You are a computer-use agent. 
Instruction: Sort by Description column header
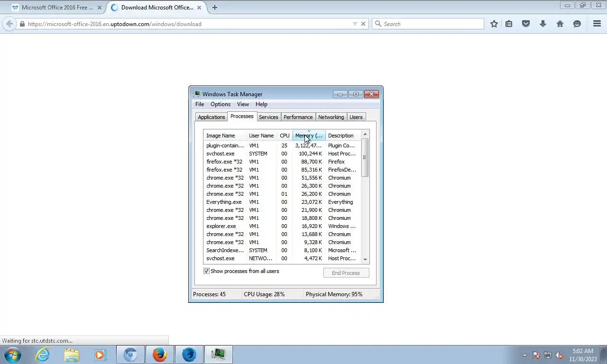coord(343,136)
